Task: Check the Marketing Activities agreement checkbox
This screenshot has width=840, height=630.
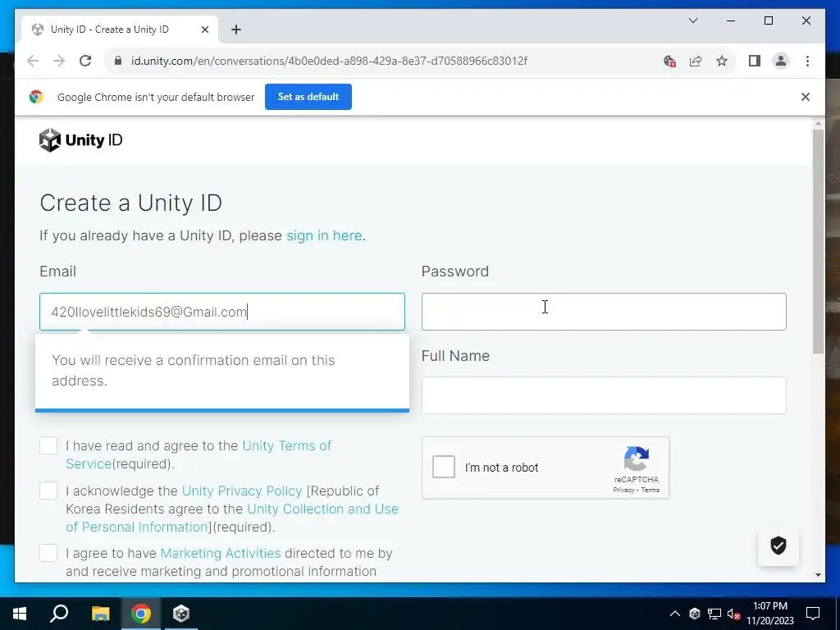Action: pos(48,553)
